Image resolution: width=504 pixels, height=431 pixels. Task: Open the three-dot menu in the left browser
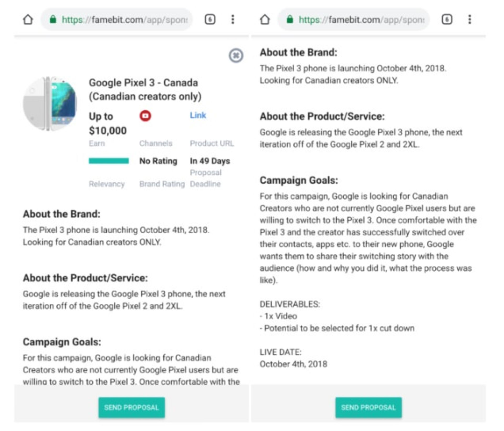tap(233, 19)
